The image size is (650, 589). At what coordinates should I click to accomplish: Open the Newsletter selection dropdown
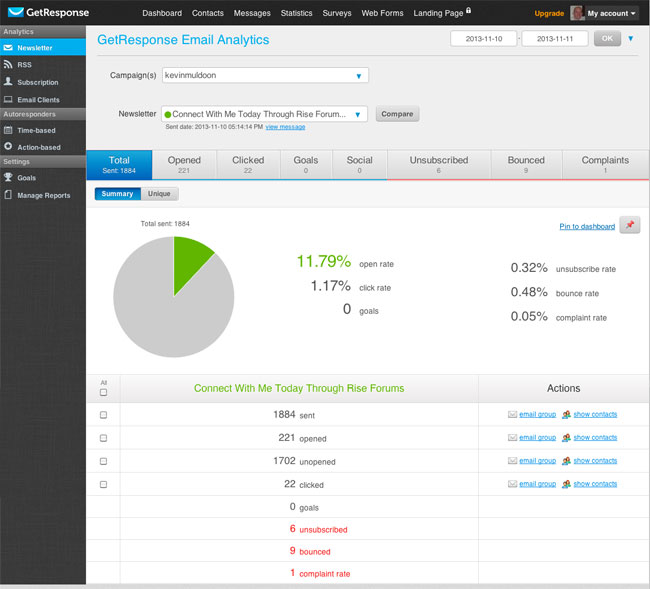click(264, 114)
